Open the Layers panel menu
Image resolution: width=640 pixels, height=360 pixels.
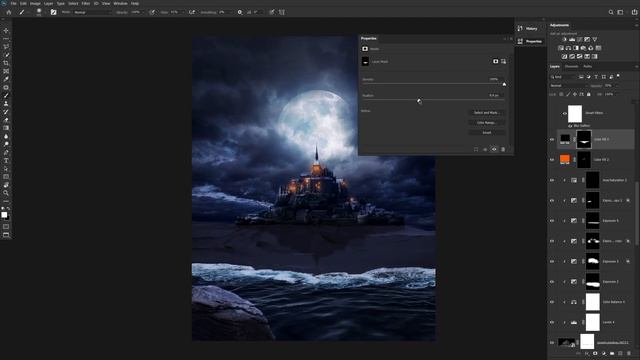636,67
